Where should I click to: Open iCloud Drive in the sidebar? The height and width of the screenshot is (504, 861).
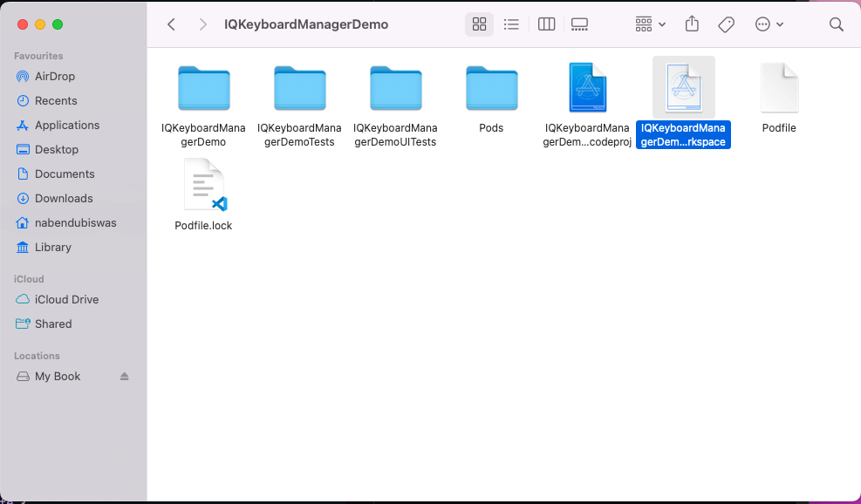66,300
